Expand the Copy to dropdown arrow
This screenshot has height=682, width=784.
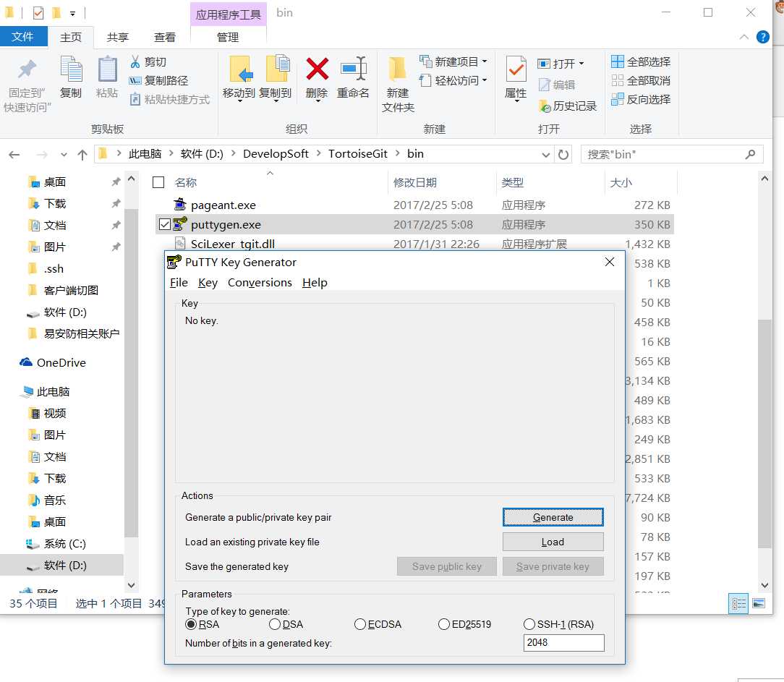tap(276, 101)
